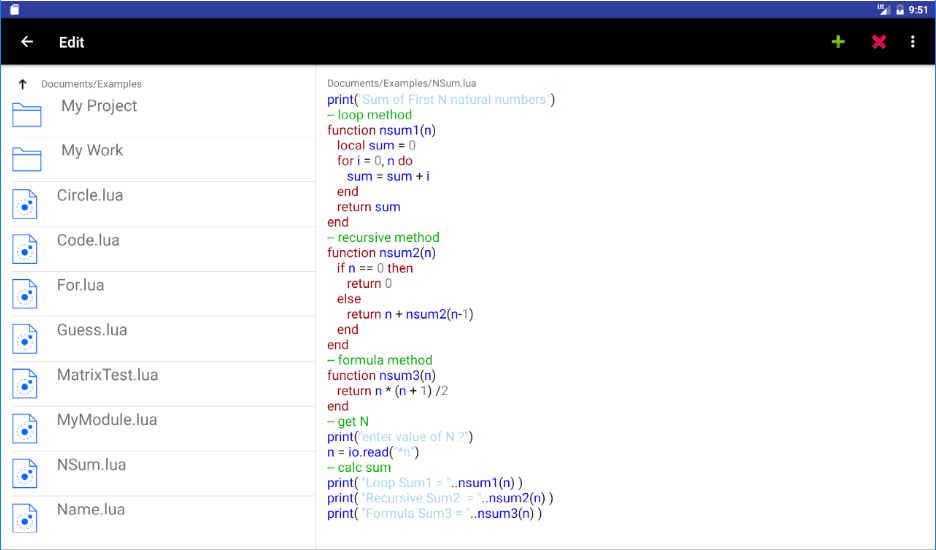This screenshot has height=550, width=936.
Task: Select the Circle.lua file icon
Action: point(25,204)
